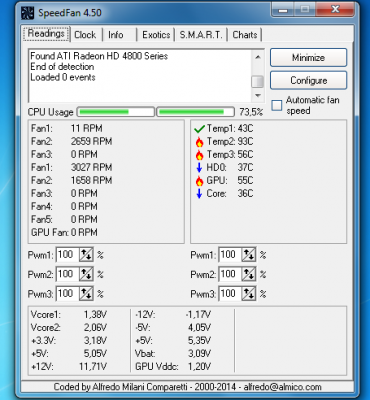Click the title bar minimize window button

coord(283,10)
